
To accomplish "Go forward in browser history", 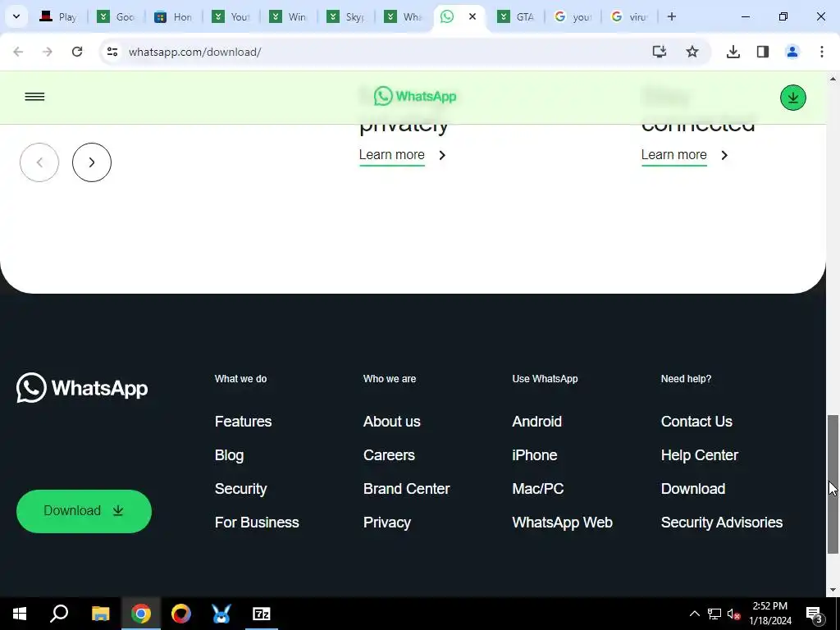I will coord(48,52).
